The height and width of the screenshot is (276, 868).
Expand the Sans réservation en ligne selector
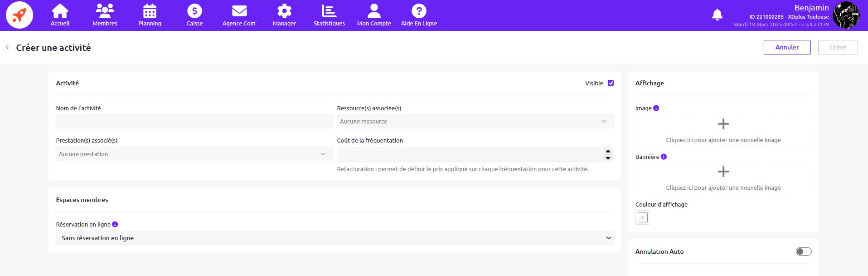pyautogui.click(x=334, y=238)
